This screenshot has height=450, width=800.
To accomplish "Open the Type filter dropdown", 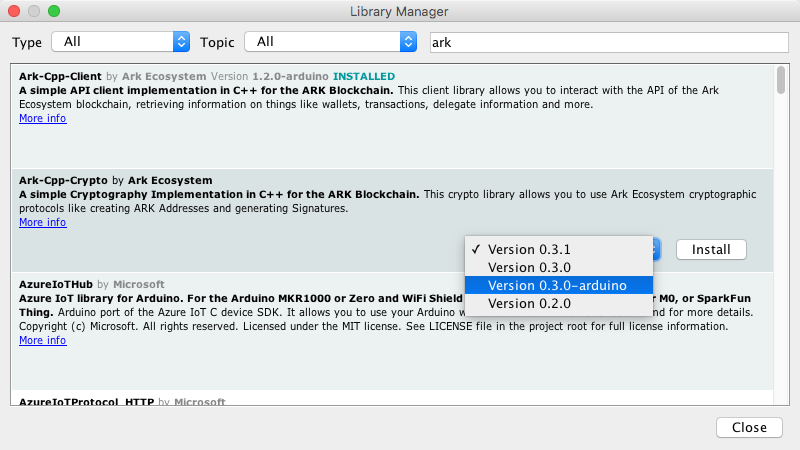I will (x=120, y=42).
